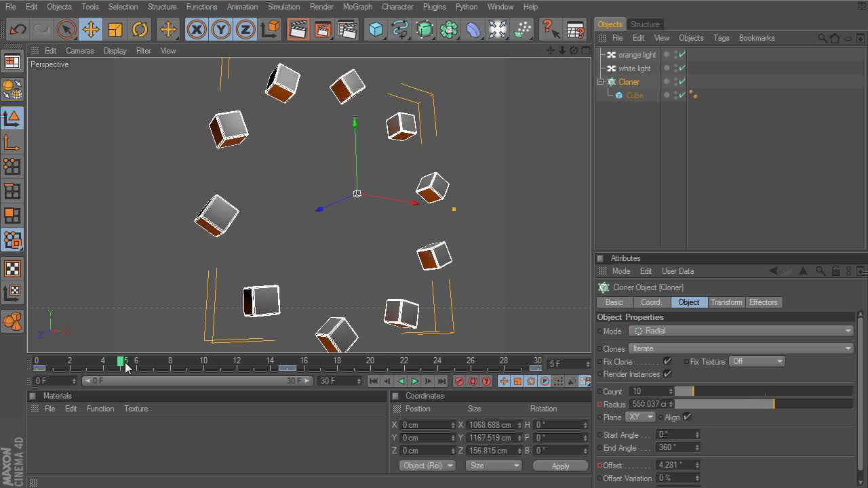
Task: Click the record keyframe button
Action: coord(459,381)
